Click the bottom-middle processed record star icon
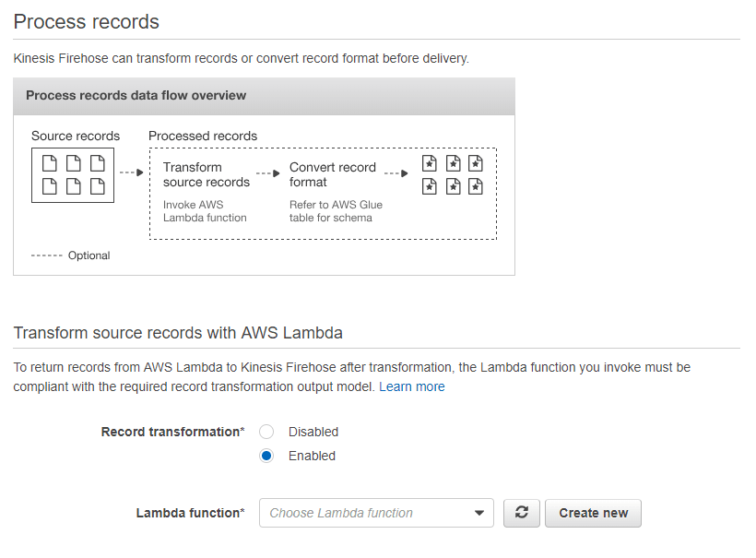This screenshot has height=558, width=756. tap(453, 186)
